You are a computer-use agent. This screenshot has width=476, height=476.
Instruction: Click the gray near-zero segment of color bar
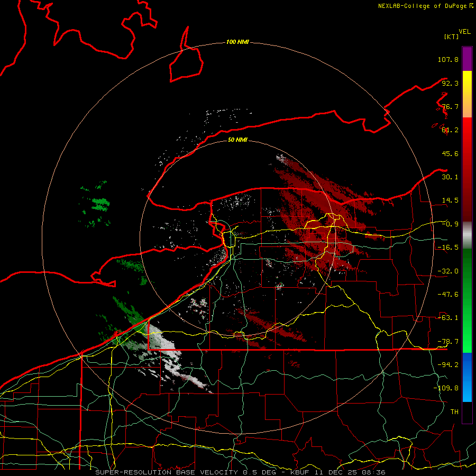[x=467, y=234]
